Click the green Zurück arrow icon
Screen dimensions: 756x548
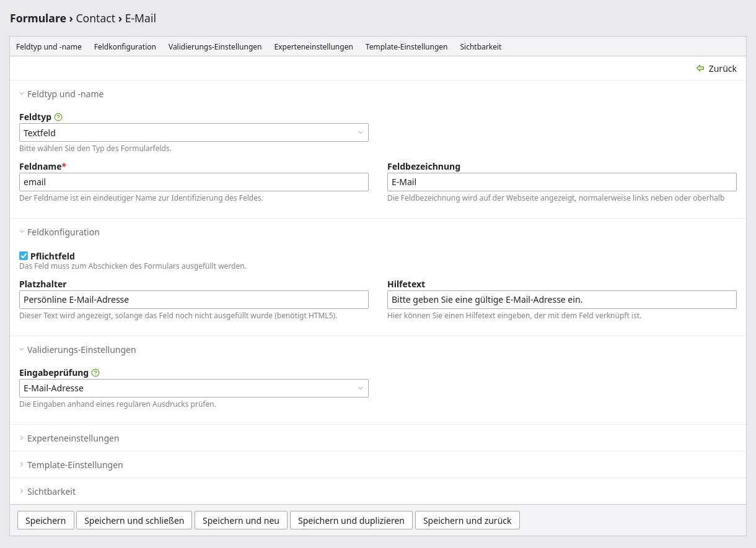point(700,68)
